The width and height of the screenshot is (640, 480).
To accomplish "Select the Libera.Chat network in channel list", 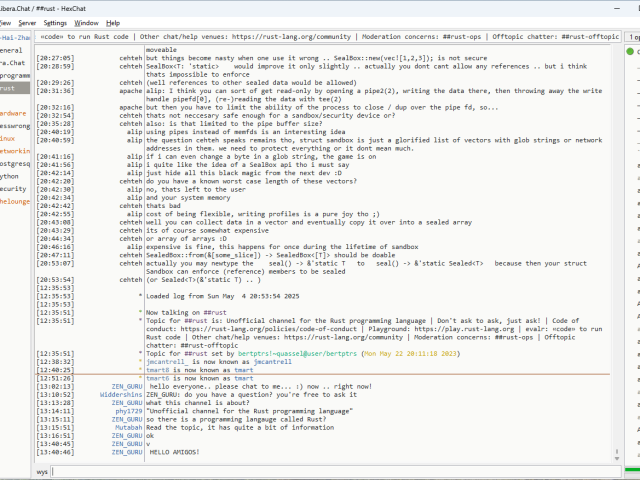I will (12, 62).
